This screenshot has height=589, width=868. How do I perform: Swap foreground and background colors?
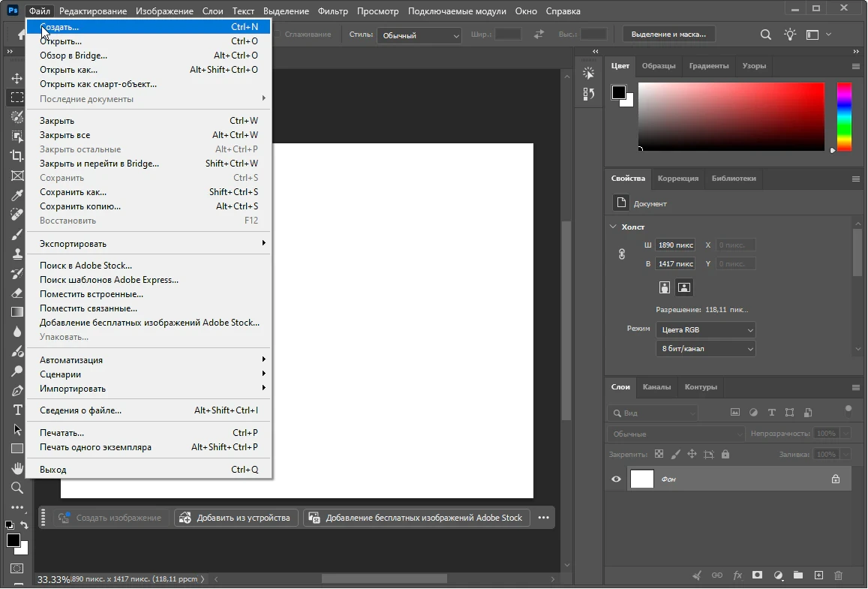click(24, 524)
